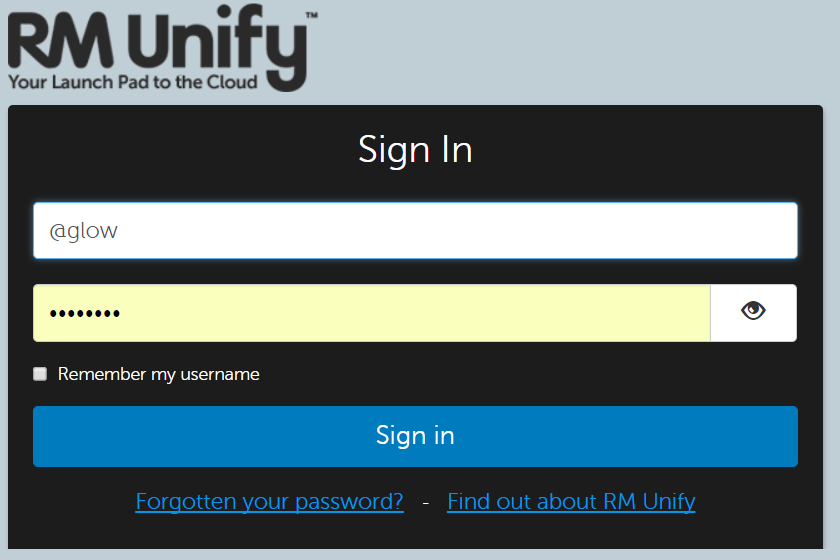The image size is (840, 560).
Task: Click the word Unify in the logo
Action: click(x=218, y=48)
